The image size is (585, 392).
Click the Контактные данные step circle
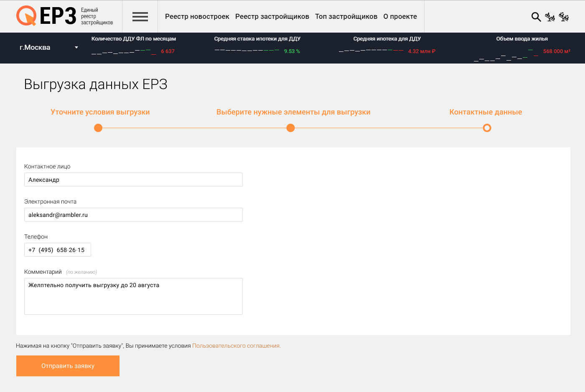[x=487, y=128]
